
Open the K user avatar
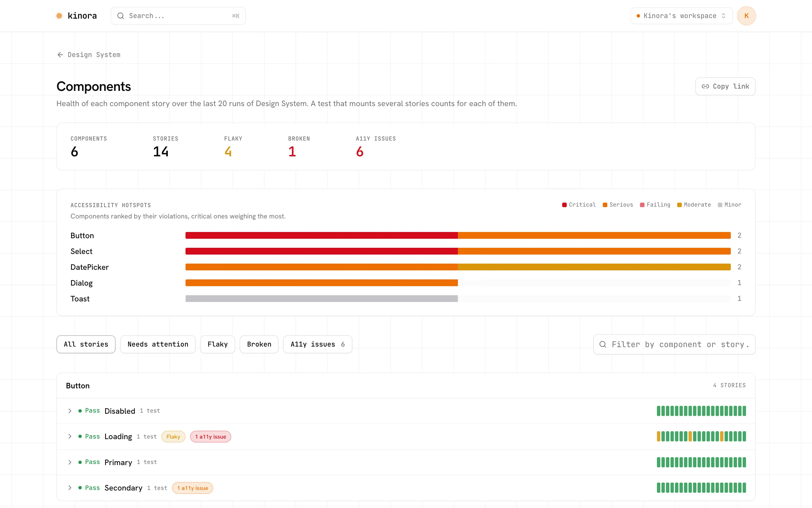pos(746,16)
